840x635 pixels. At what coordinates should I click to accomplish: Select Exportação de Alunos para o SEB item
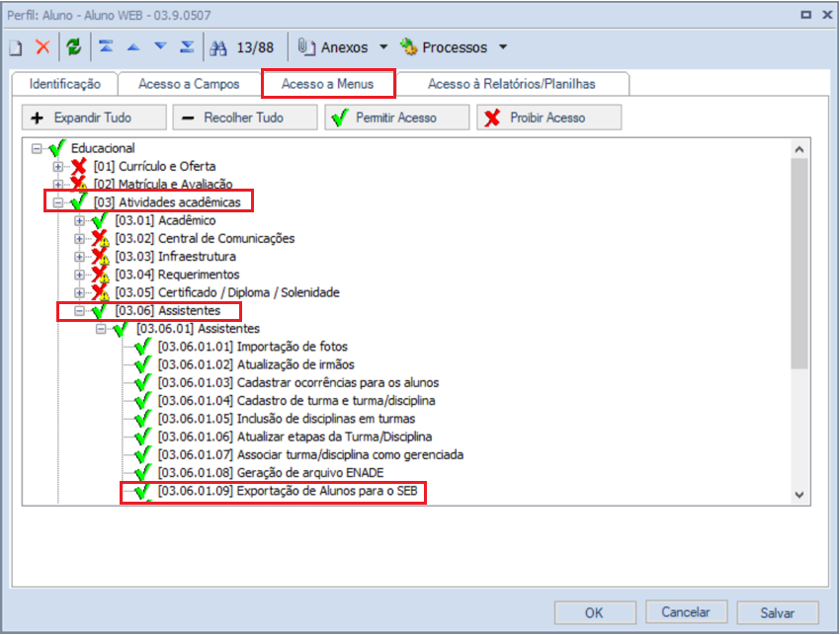288,491
